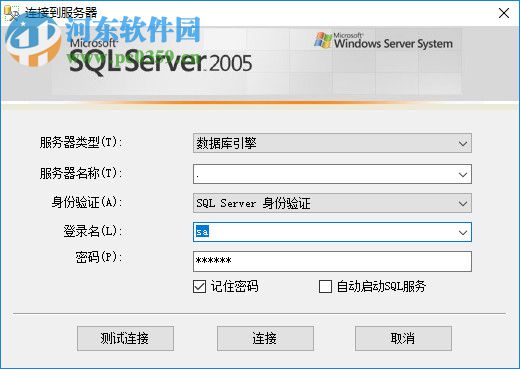The image size is (520, 369).
Task: Click the Windows Server System logo
Action: click(x=383, y=41)
